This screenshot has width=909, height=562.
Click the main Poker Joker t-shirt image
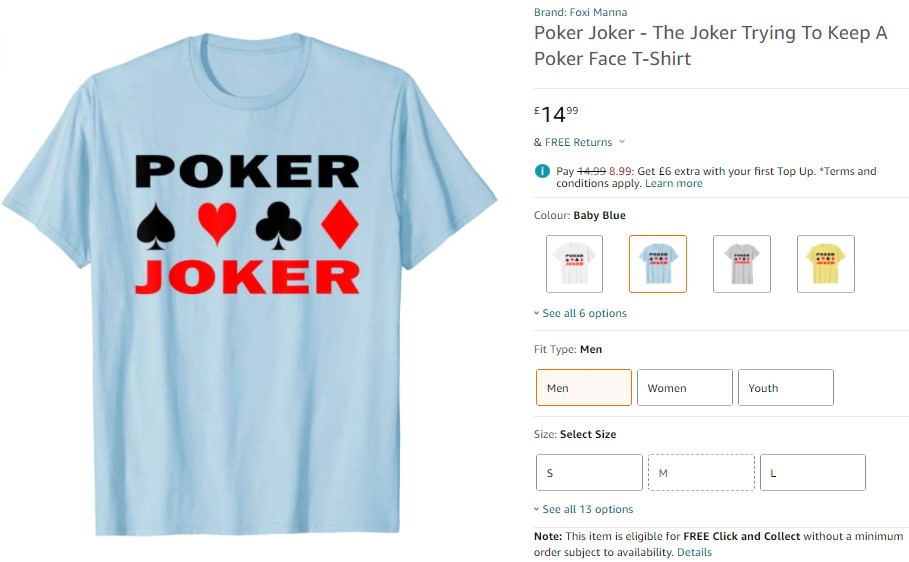tap(249, 284)
